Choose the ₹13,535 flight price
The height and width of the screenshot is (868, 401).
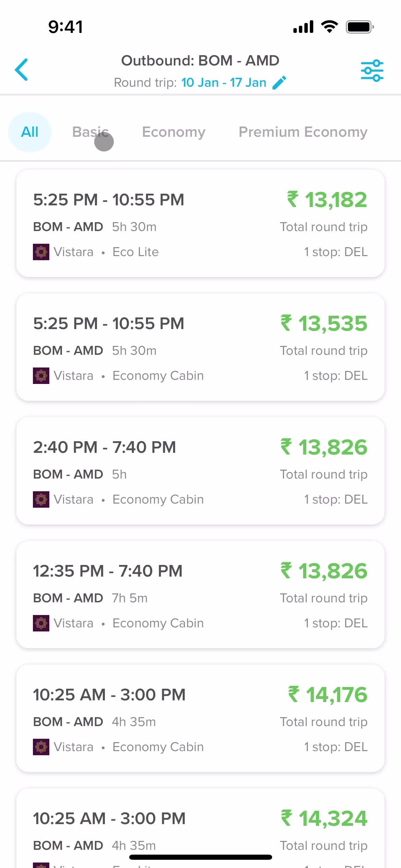[x=324, y=323]
